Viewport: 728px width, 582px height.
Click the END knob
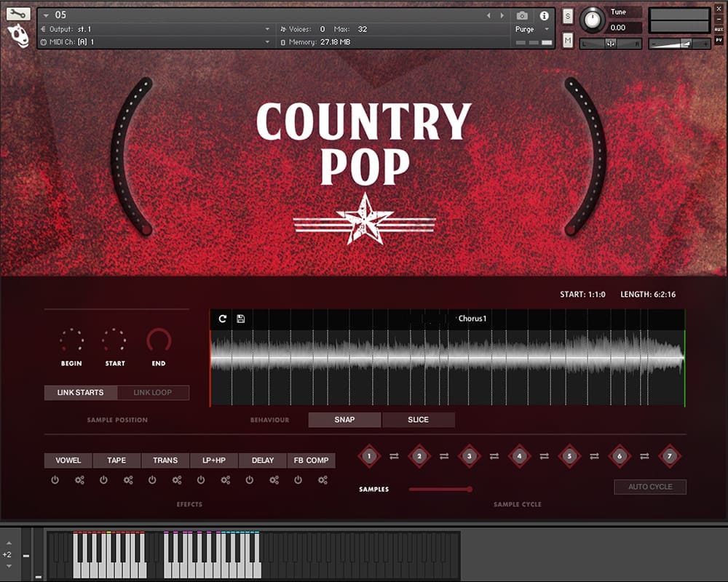tap(159, 340)
